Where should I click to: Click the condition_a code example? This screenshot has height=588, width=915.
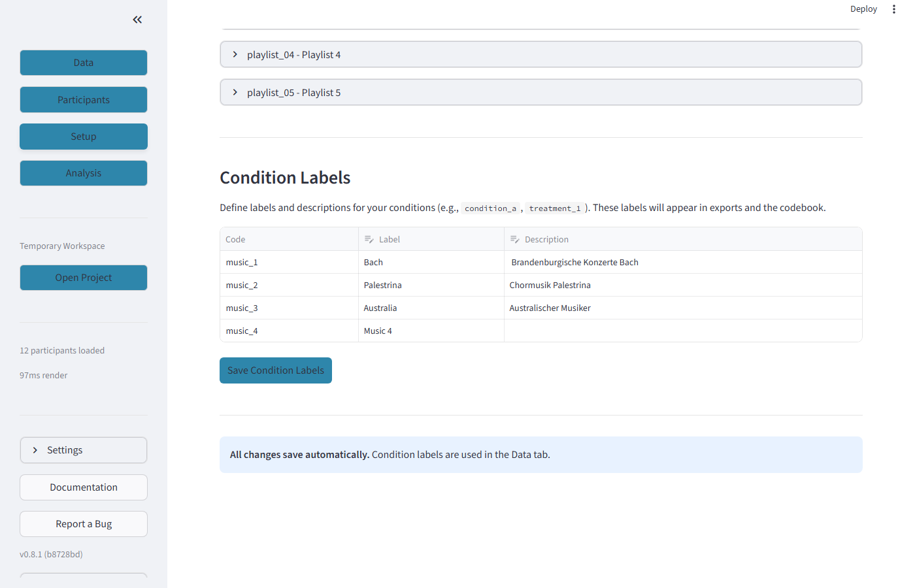coord(490,208)
